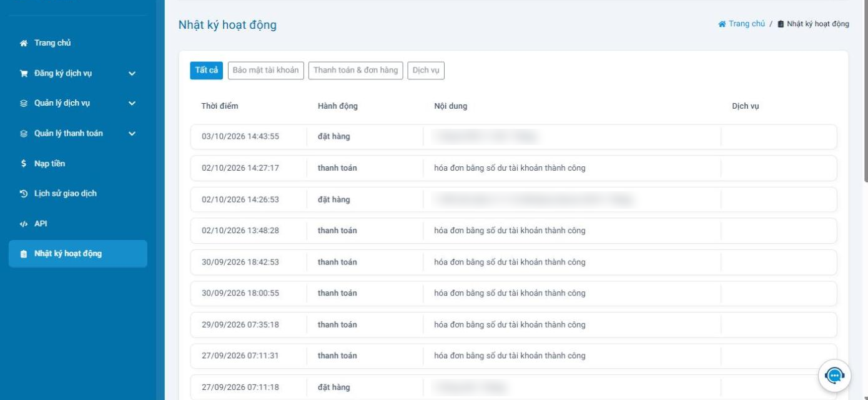
Task: Click the 'Nhật ký hoạt động' page heading
Action: click(x=227, y=25)
